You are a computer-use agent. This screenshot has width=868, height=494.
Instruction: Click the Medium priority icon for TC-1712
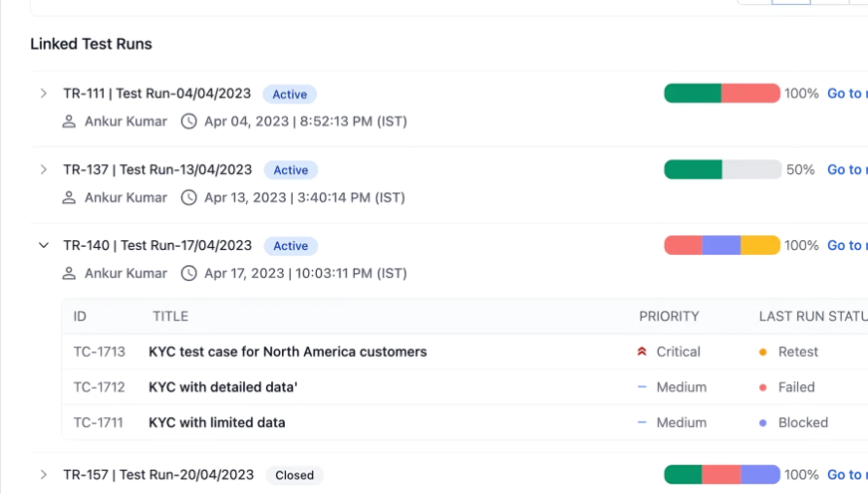642,386
